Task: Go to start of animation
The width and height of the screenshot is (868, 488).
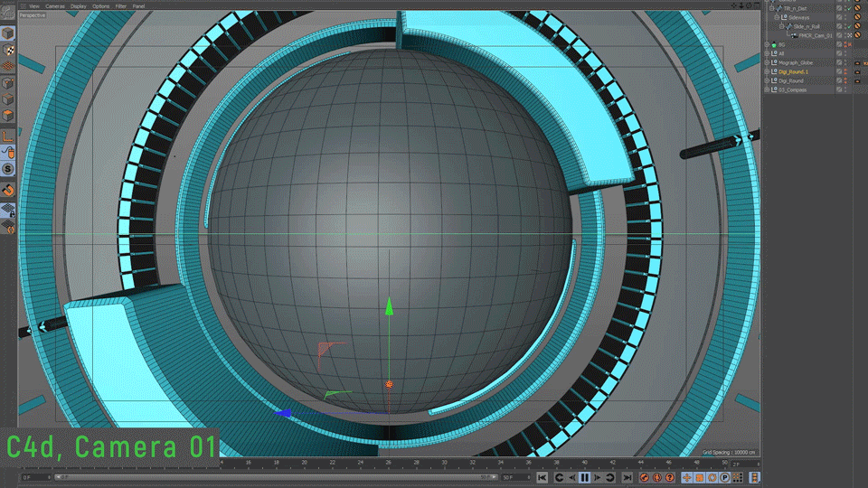Action: (542, 477)
